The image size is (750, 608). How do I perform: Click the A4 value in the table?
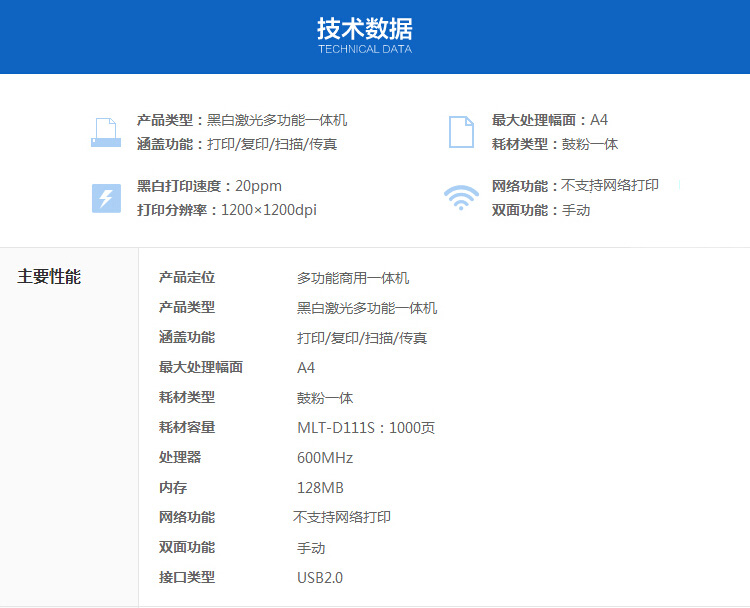[306, 368]
